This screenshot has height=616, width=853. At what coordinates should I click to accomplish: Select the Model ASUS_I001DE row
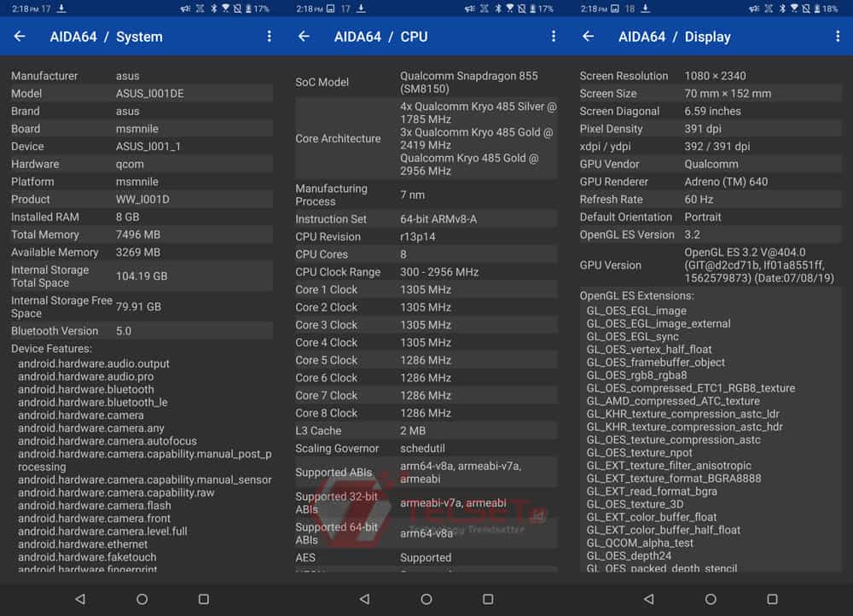point(141,94)
